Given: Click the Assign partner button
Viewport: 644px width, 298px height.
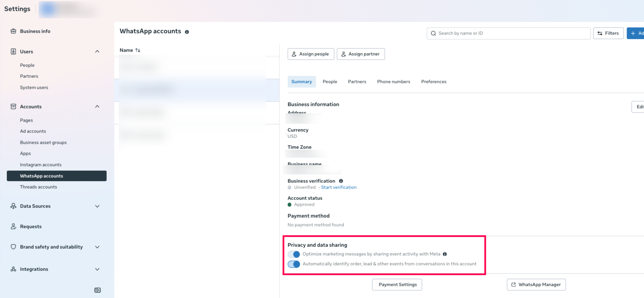Looking at the screenshot, I should [x=361, y=54].
